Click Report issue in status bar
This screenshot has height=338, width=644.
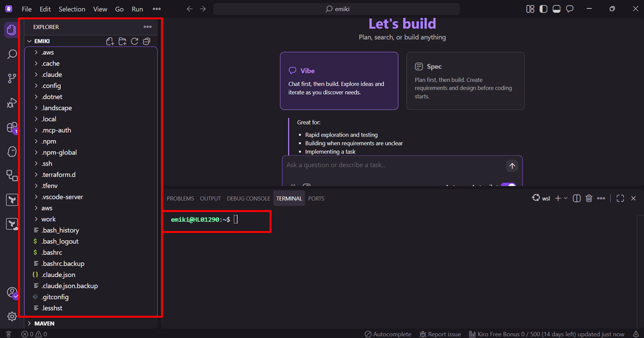(x=440, y=334)
